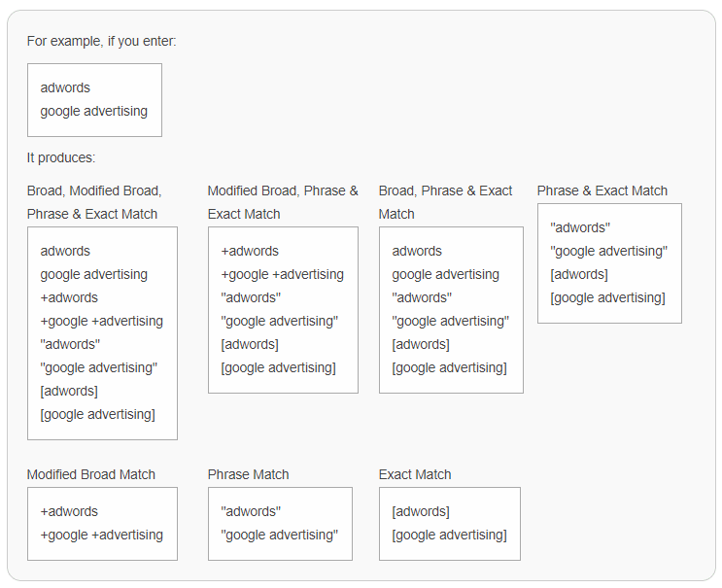
Task: Click '"google advertising"' in Phrase Match box
Action: click(x=280, y=536)
